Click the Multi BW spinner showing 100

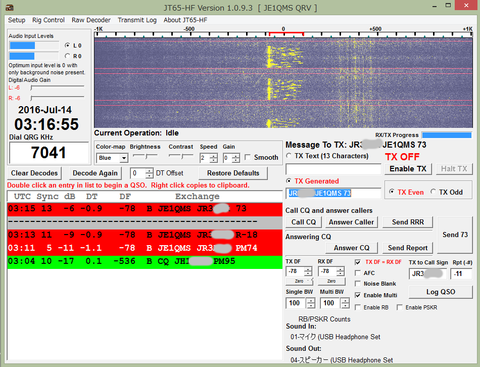(x=335, y=303)
